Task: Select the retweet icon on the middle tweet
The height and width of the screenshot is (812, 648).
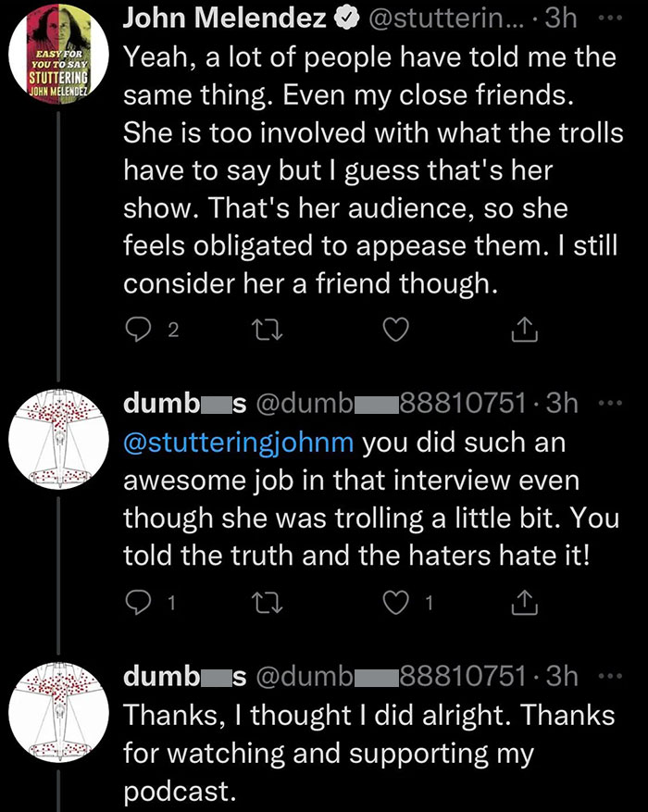Action: 268,602
